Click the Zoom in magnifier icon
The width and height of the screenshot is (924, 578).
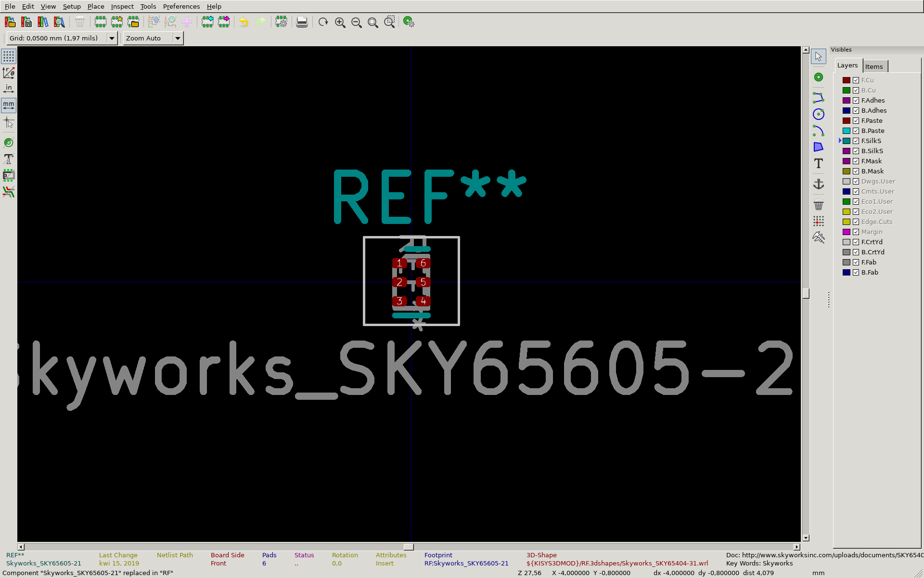(340, 22)
